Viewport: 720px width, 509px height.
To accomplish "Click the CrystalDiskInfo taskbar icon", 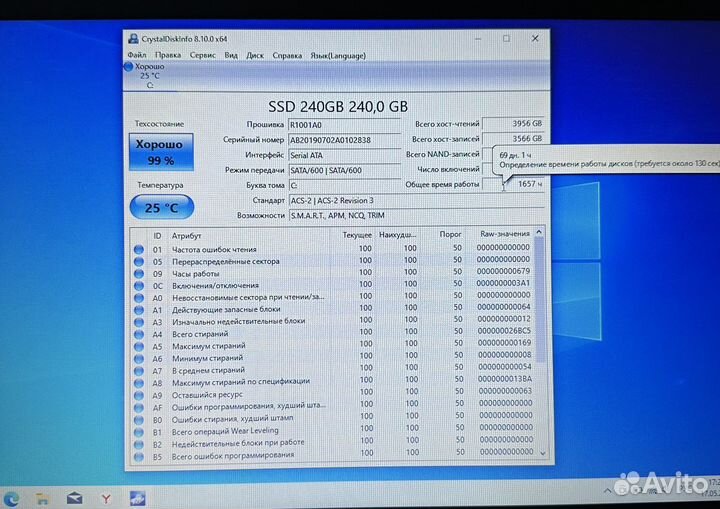I will [x=137, y=498].
